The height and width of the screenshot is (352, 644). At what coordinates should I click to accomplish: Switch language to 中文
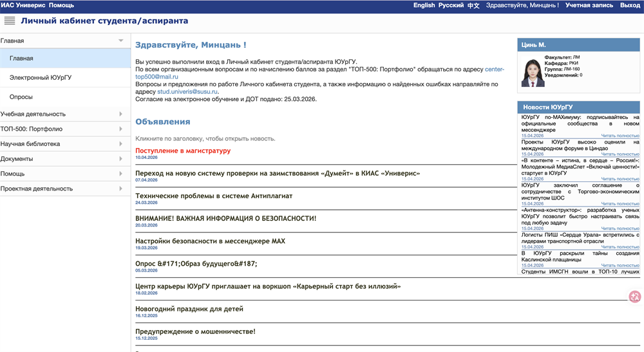473,5
